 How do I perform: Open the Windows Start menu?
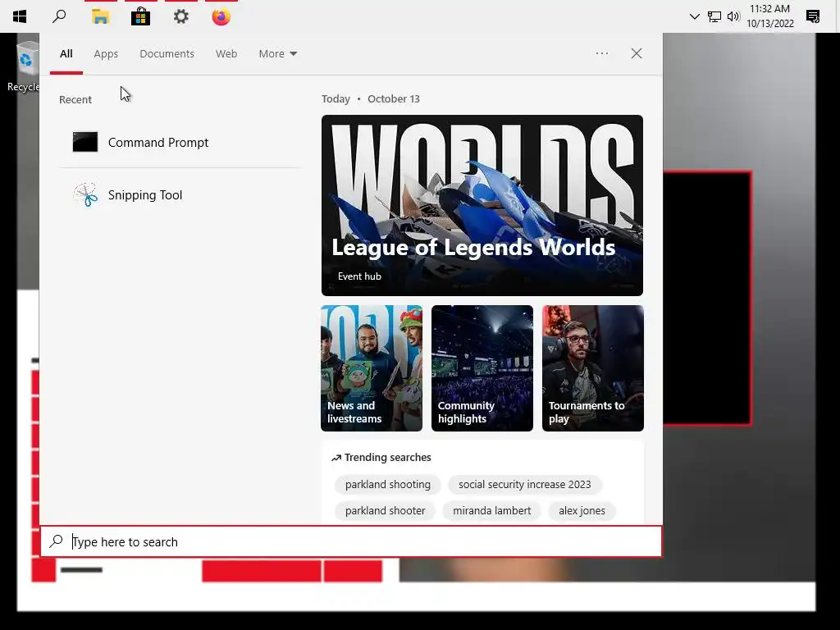[x=20, y=16]
